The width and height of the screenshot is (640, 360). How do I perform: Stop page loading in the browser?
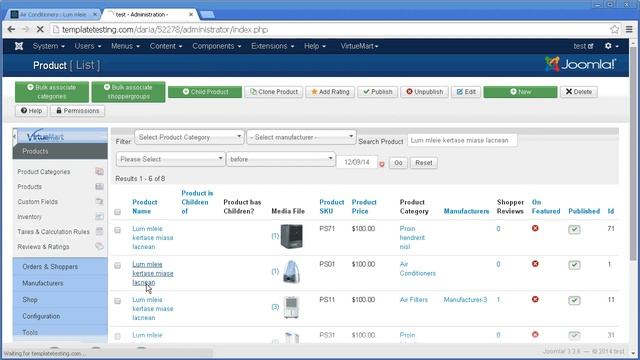pyautogui.click(x=40, y=29)
